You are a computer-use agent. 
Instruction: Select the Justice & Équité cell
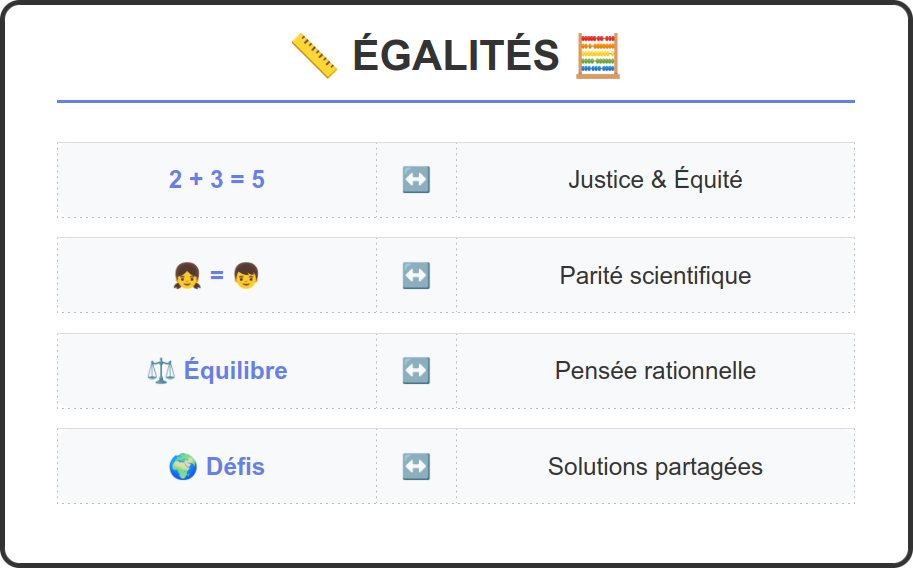tap(655, 180)
